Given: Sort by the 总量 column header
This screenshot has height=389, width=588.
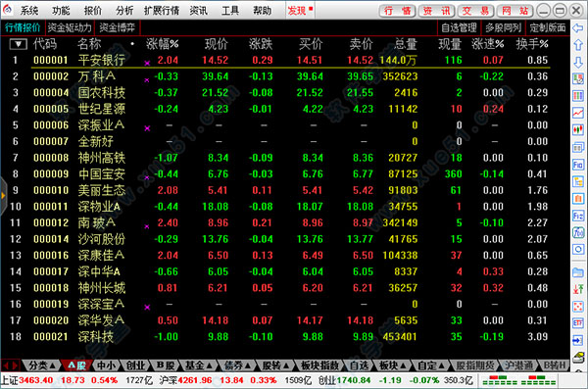Looking at the screenshot, I should coord(405,44).
